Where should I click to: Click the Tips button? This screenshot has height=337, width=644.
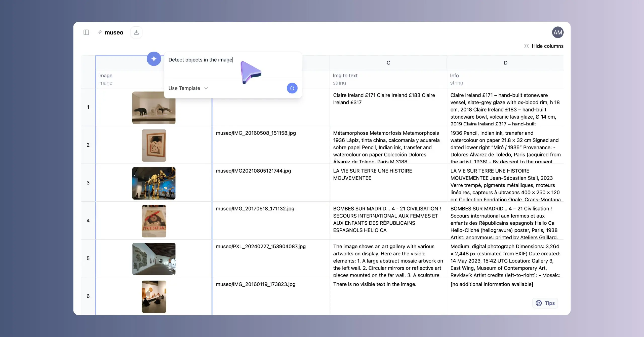tap(545, 303)
